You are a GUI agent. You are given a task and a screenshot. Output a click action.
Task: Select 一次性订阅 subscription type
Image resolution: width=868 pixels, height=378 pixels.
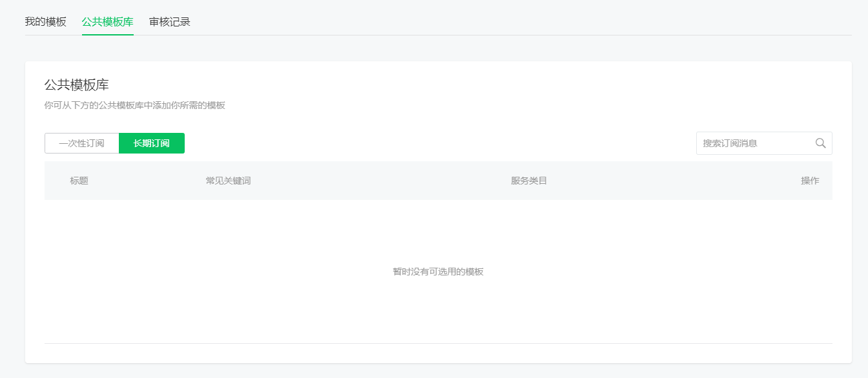click(x=82, y=143)
